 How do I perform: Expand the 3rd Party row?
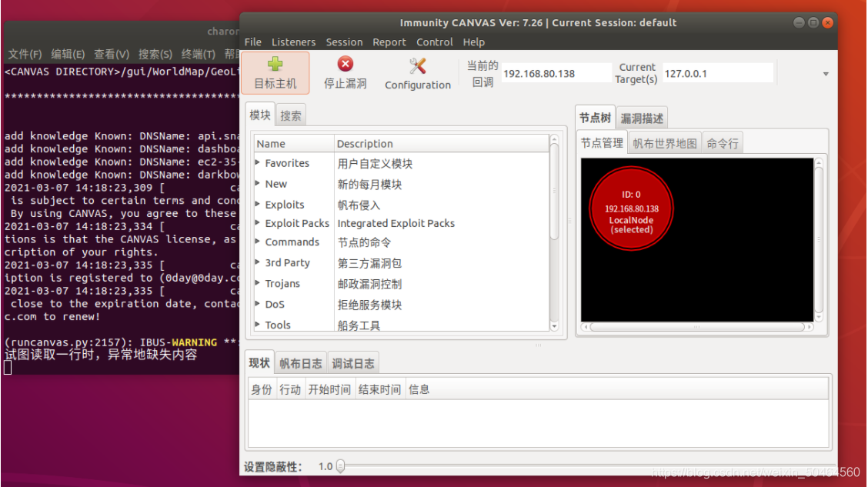tap(258, 262)
